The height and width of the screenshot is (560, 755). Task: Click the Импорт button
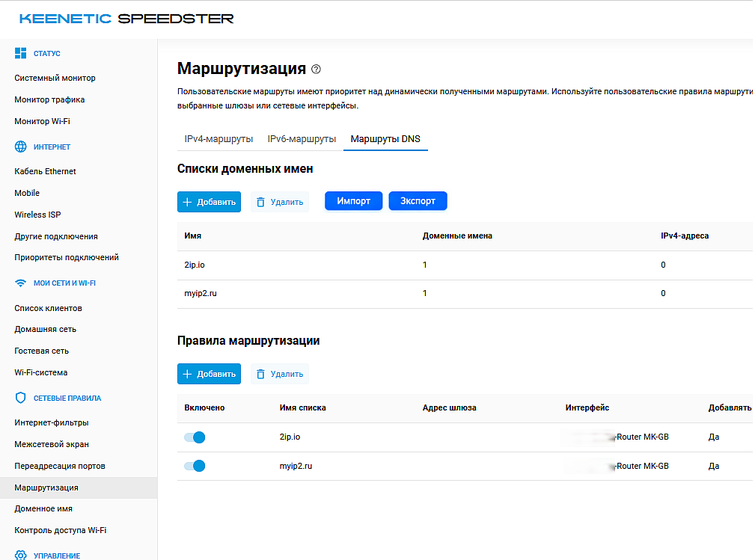click(353, 201)
